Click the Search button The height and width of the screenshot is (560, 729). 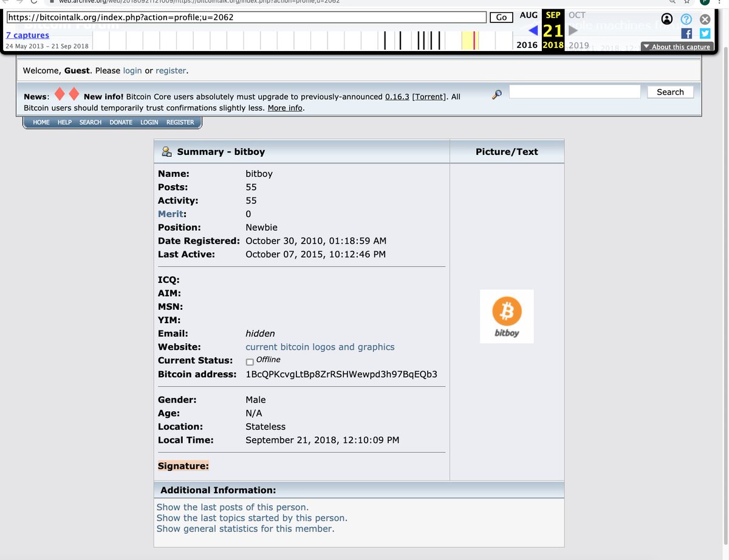click(670, 92)
